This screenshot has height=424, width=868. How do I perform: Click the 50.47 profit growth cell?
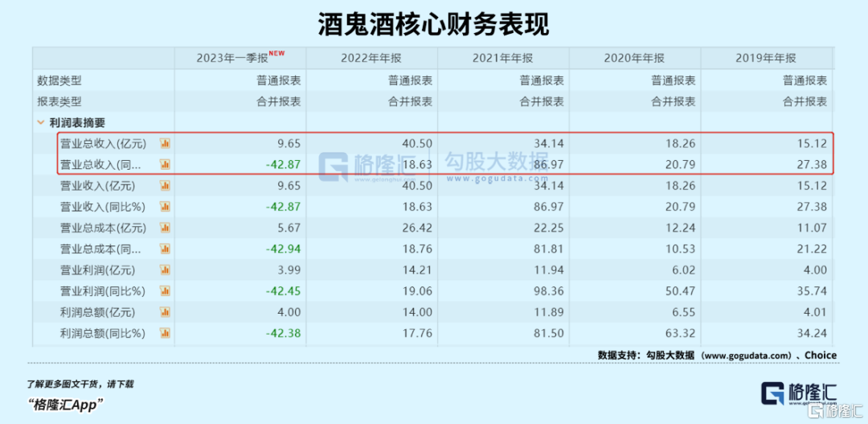pyautogui.click(x=682, y=291)
